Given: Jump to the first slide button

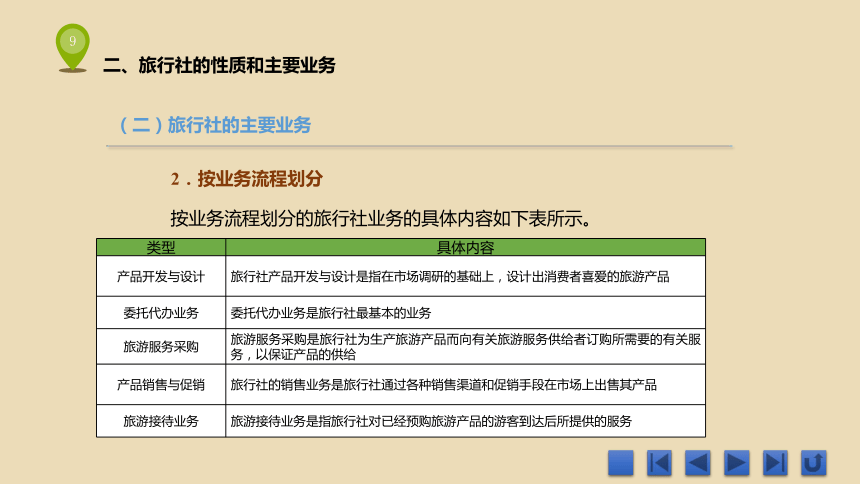Looking at the screenshot, I should (x=659, y=463).
